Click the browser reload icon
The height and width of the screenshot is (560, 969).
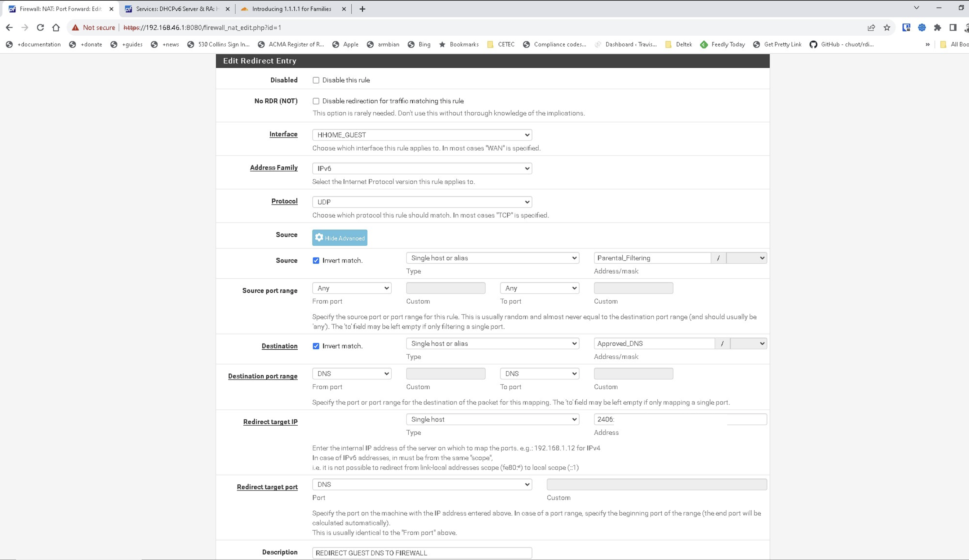[x=40, y=27]
